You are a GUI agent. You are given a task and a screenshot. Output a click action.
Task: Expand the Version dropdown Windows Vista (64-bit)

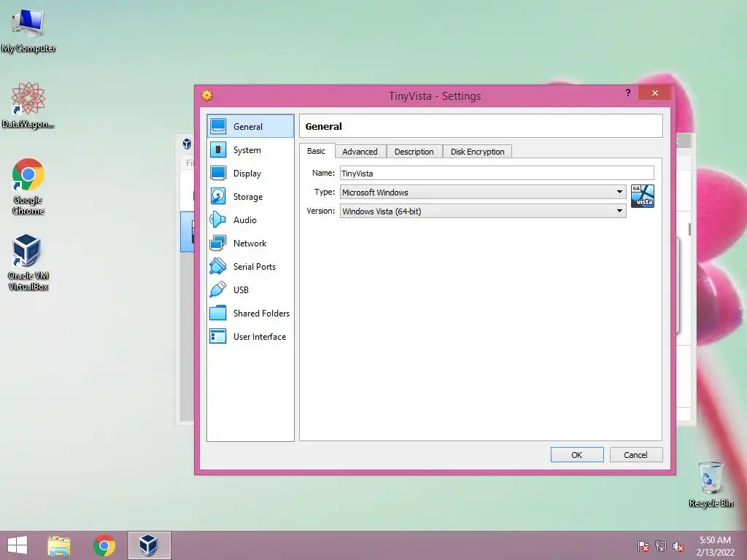click(x=483, y=211)
